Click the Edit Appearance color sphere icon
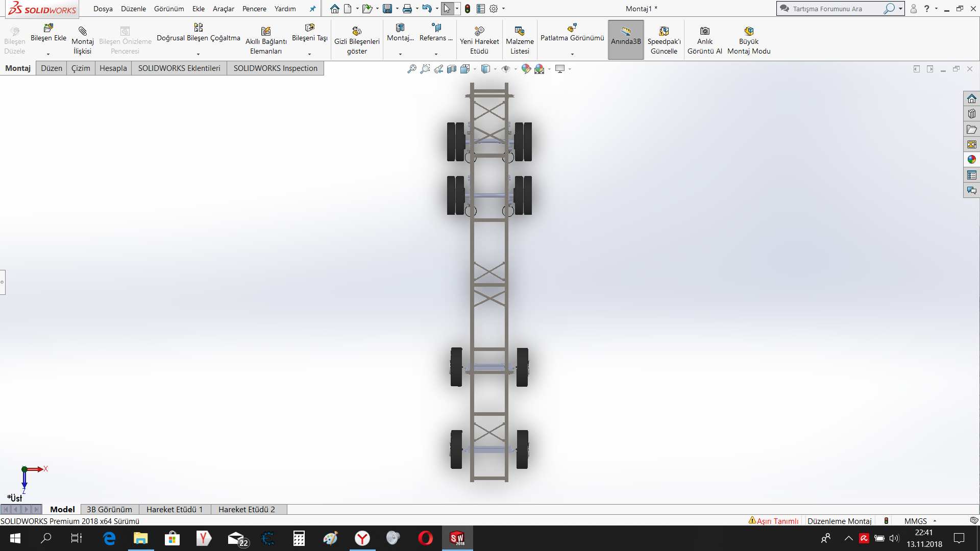 tap(526, 69)
